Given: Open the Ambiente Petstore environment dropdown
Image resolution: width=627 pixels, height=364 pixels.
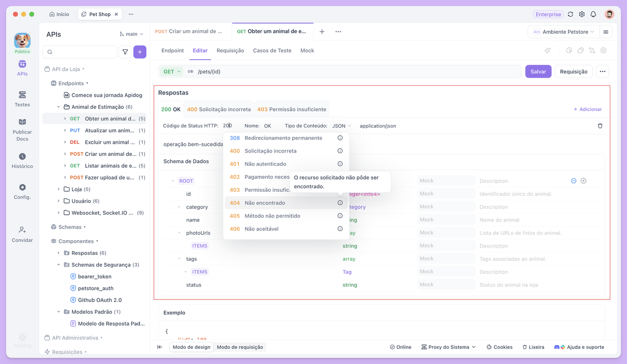Looking at the screenshot, I should 563,32.
